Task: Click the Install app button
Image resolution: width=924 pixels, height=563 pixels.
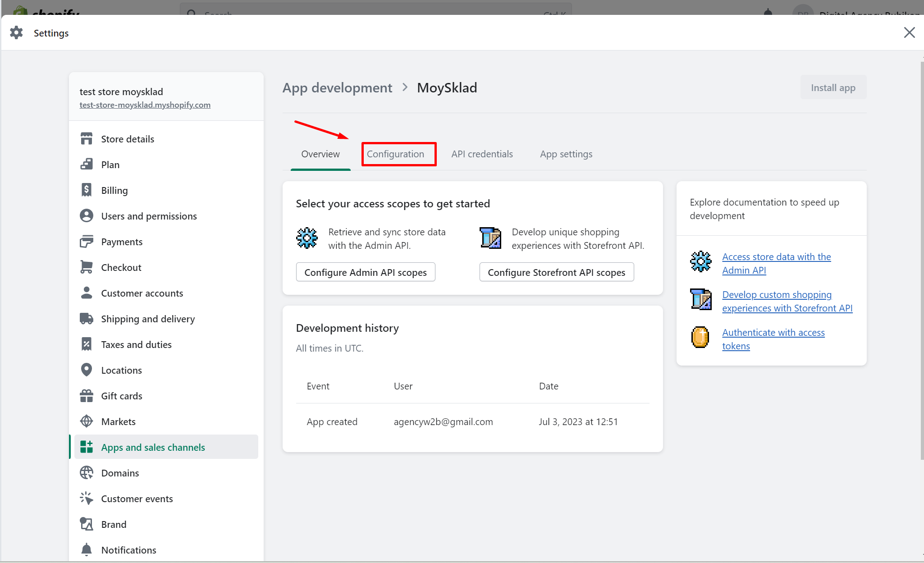Action: [833, 87]
